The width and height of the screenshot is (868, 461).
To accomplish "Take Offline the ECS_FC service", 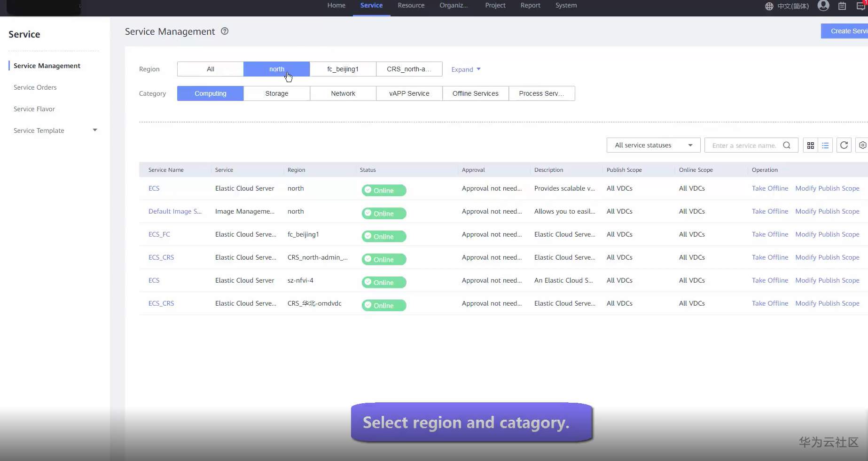I will [x=770, y=234].
